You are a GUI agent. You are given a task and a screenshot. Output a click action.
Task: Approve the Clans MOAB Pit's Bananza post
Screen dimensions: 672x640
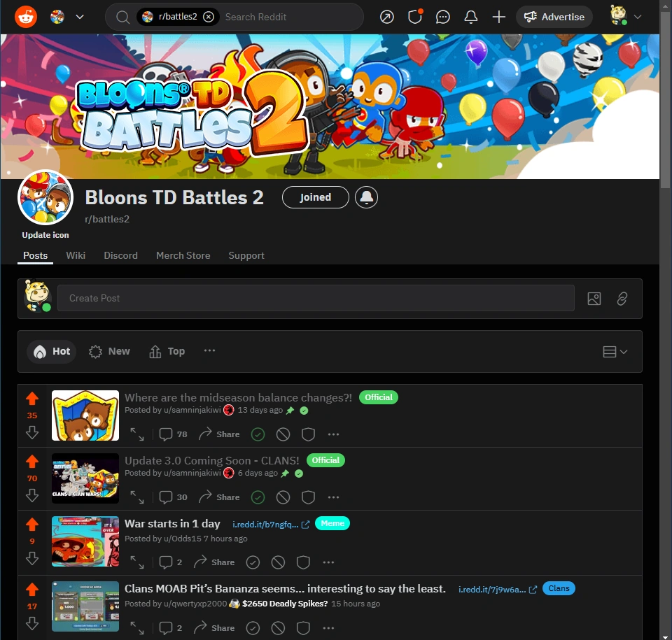point(253,628)
